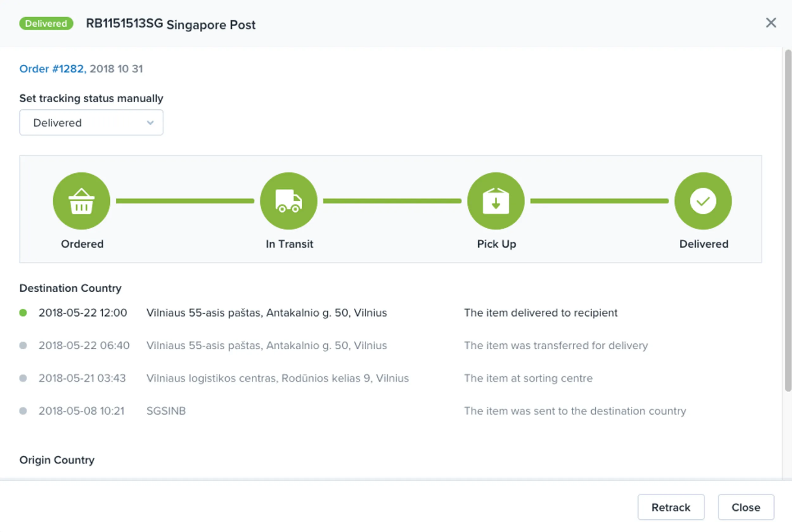Viewport: 792px width, 532px height.
Task: Close the tracking dialog with the X icon
Action: point(771,23)
